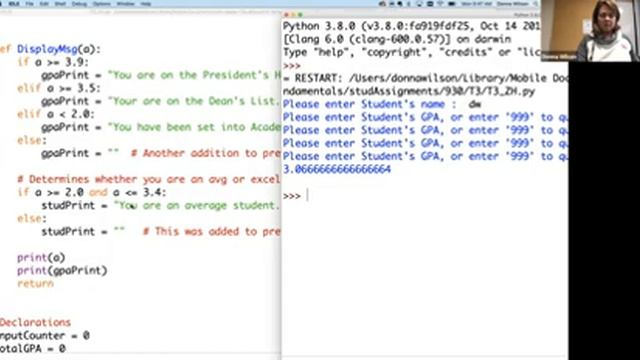Click the "You are an average student." string
The width and height of the screenshot is (640, 360).
(x=197, y=206)
